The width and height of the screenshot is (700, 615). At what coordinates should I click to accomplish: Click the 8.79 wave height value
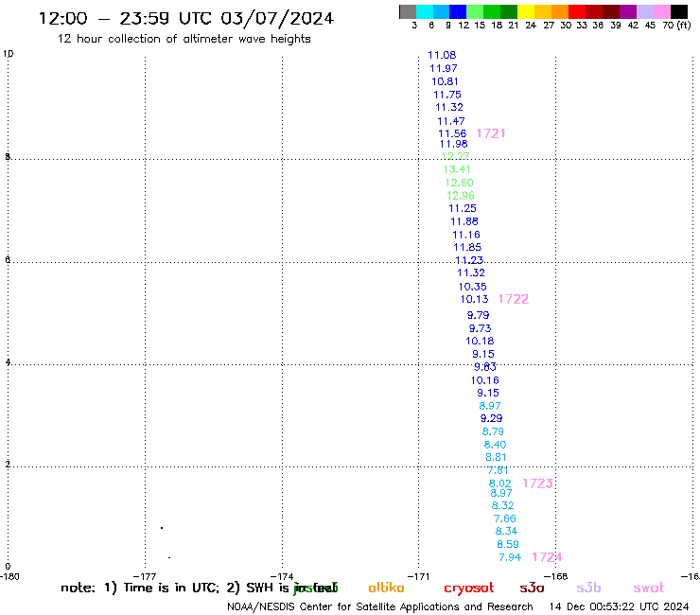[493, 431]
